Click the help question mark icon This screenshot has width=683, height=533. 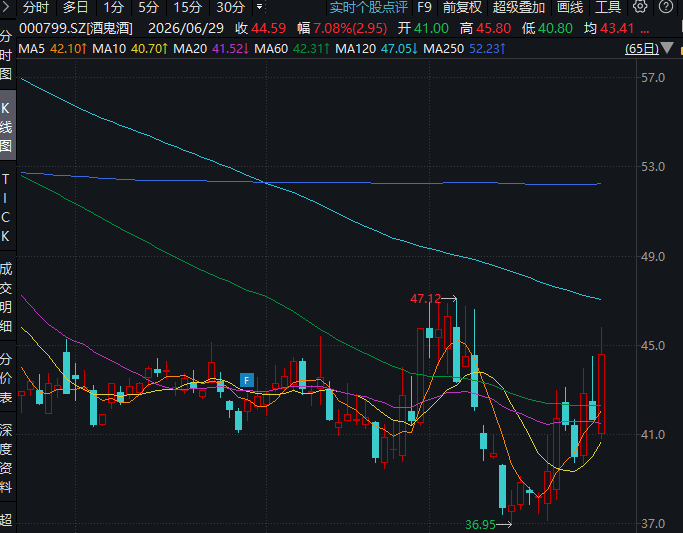(x=666, y=7)
